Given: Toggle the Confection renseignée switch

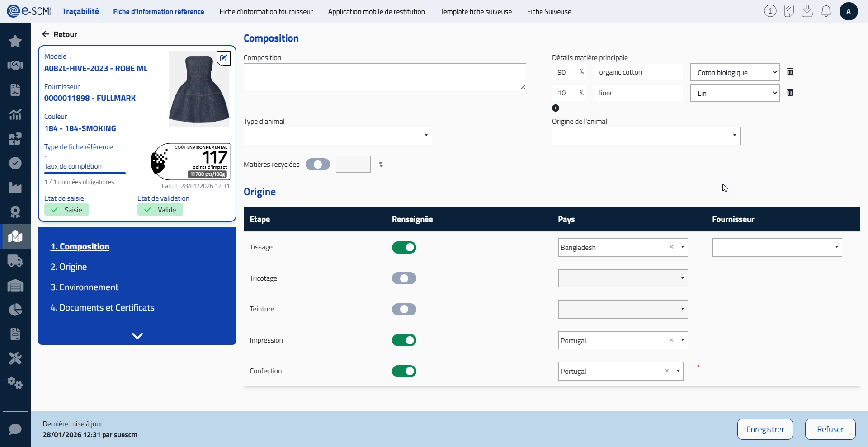Looking at the screenshot, I should (404, 371).
